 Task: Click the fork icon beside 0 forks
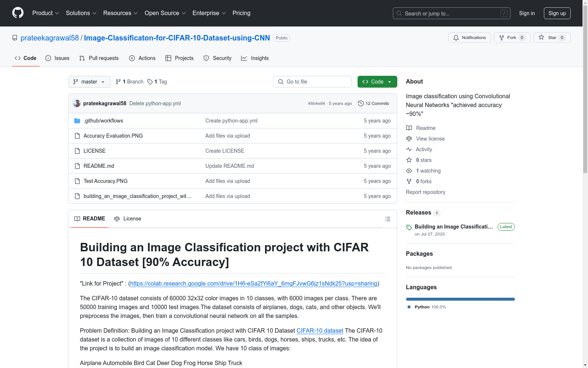click(409, 181)
